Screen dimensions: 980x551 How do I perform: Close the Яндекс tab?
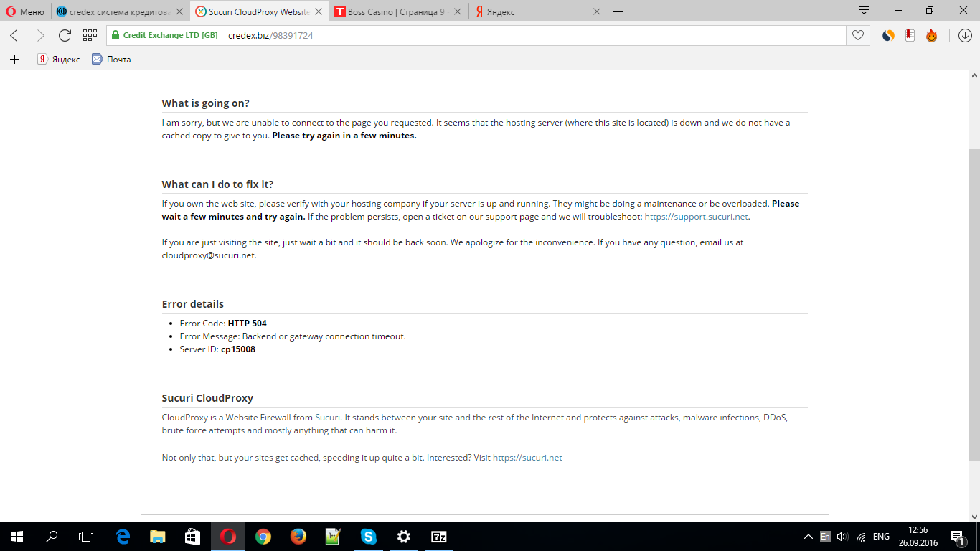coord(597,11)
